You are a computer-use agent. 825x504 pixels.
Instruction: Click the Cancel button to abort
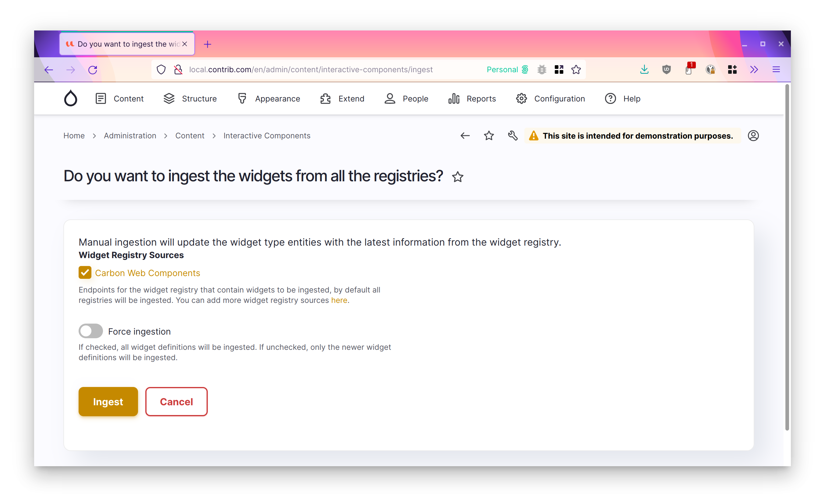177,401
